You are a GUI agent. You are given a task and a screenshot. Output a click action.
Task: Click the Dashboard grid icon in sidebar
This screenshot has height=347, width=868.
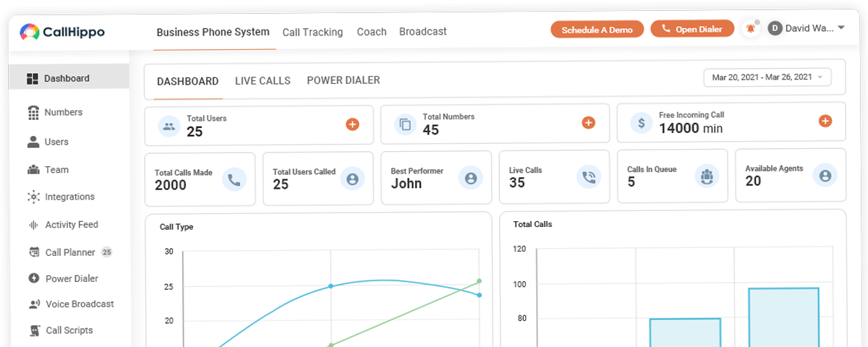[x=33, y=78]
